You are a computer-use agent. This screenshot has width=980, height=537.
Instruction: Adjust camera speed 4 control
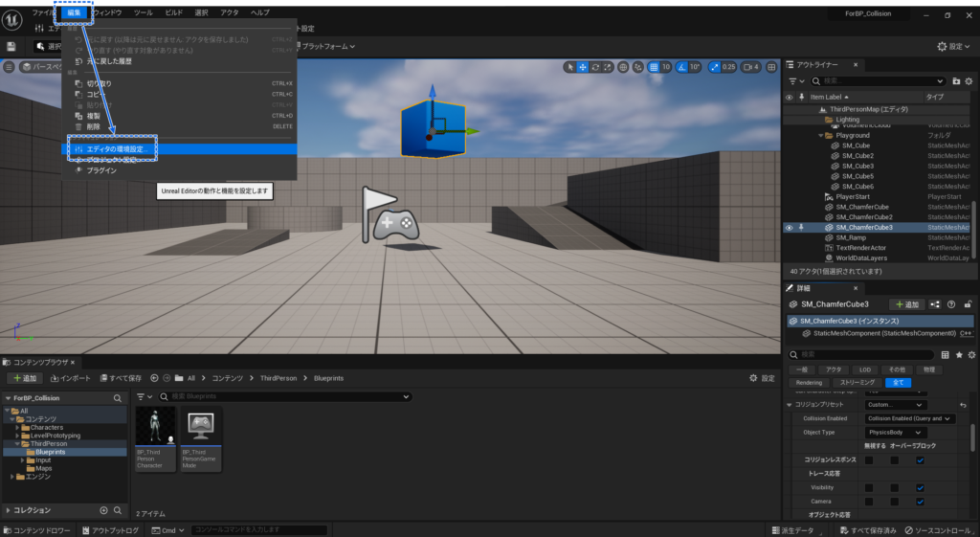[x=750, y=67]
